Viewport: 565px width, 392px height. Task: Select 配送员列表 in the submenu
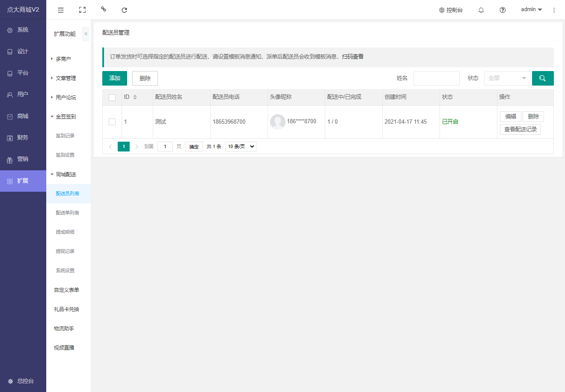[68, 193]
